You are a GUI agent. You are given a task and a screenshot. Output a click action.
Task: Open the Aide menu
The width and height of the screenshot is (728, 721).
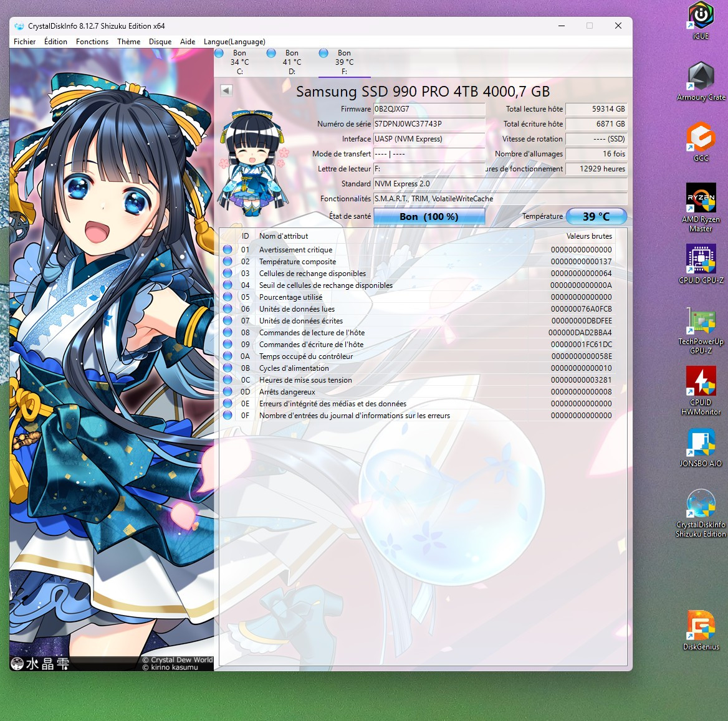188,42
